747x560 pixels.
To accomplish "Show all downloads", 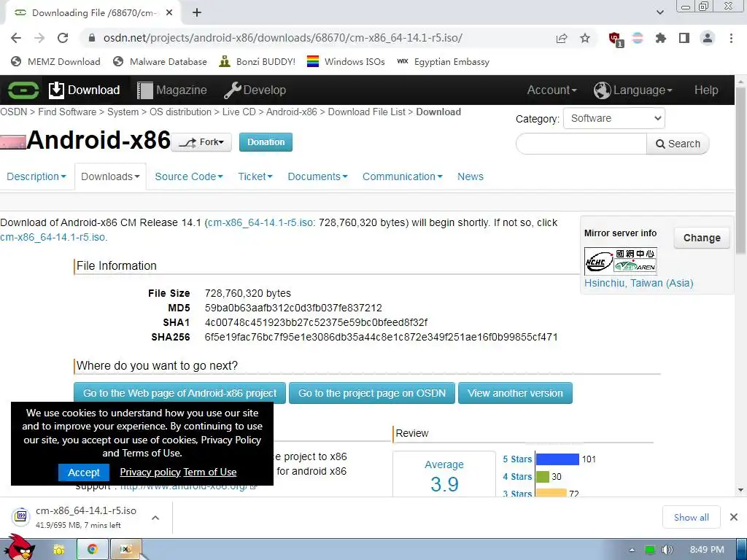I will (x=692, y=517).
